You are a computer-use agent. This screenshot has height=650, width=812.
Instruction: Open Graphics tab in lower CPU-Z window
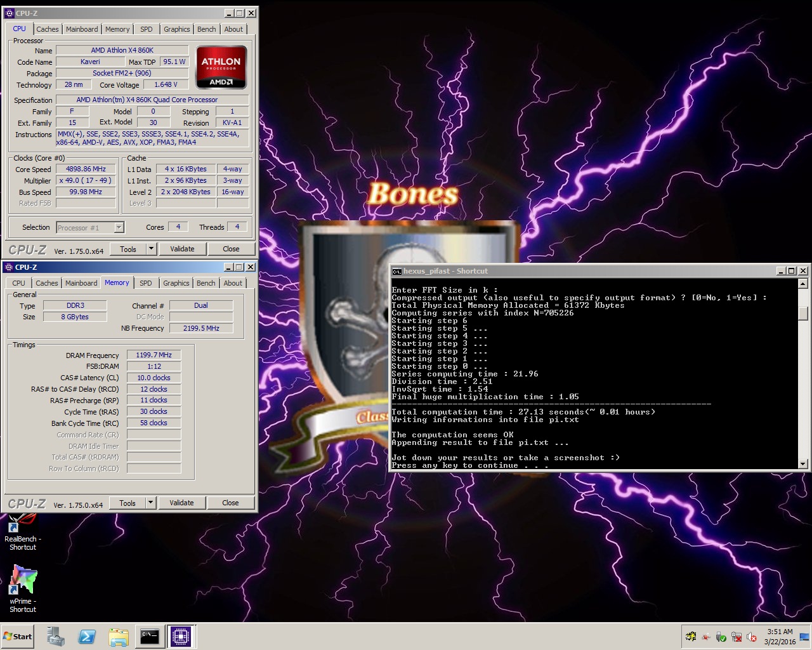(176, 283)
